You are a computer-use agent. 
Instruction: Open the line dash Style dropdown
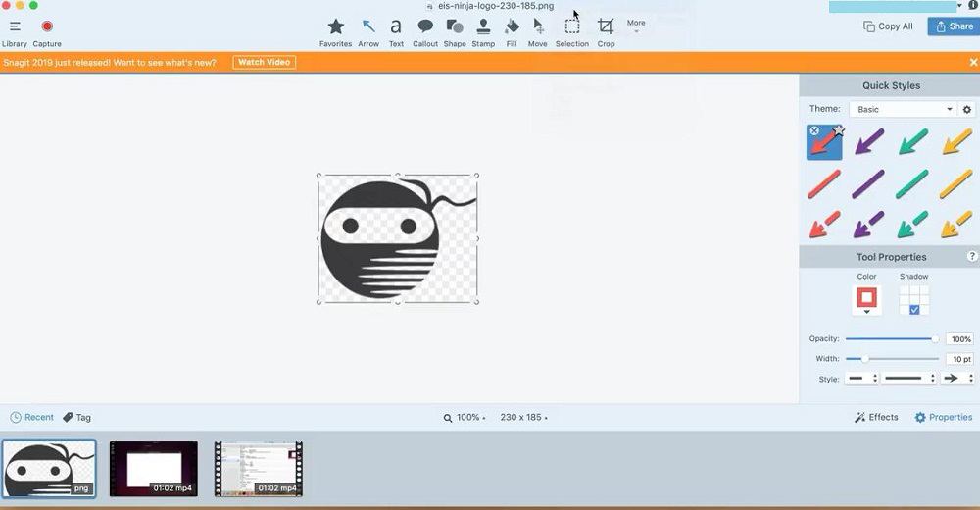[x=908, y=379]
